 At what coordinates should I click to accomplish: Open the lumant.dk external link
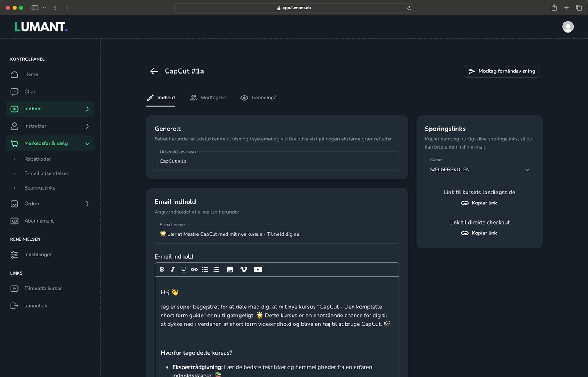pyautogui.click(x=50, y=305)
